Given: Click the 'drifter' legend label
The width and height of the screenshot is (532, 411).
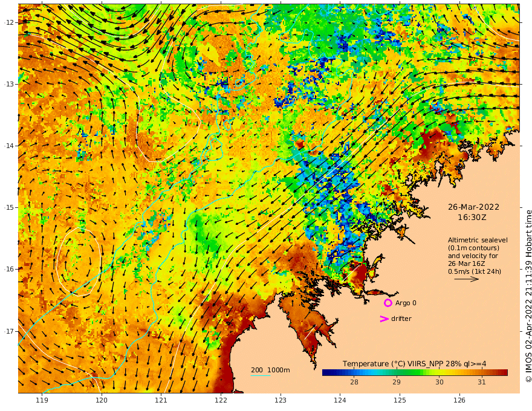Looking at the screenshot, I should [x=401, y=319].
